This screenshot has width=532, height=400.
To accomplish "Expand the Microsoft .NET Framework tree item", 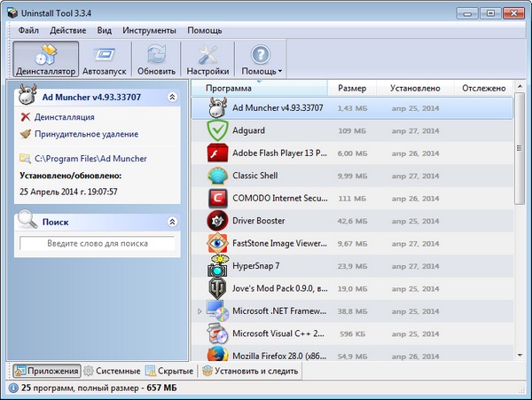I will point(199,310).
